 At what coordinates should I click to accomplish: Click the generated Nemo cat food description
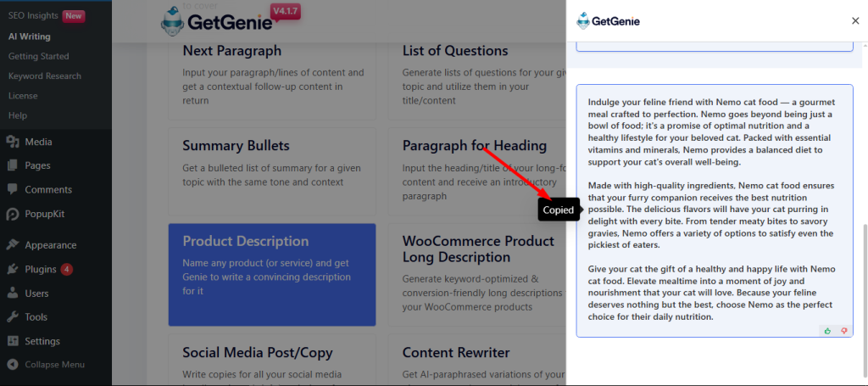point(714,210)
